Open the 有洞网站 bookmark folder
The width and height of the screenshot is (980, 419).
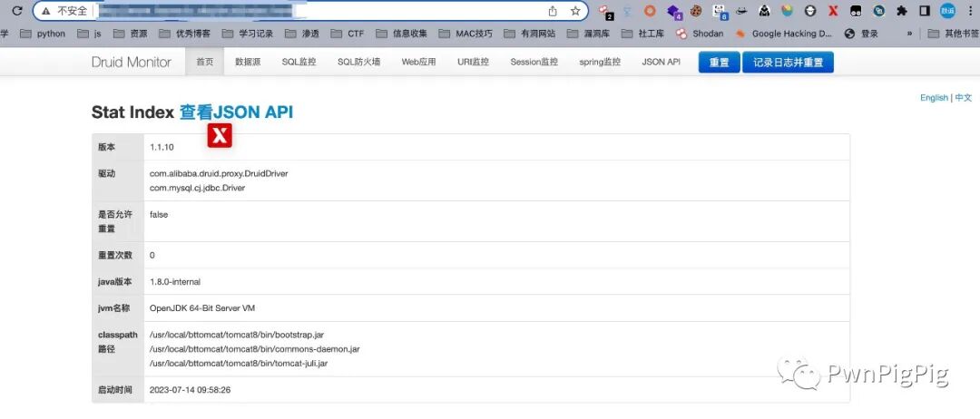[529, 34]
